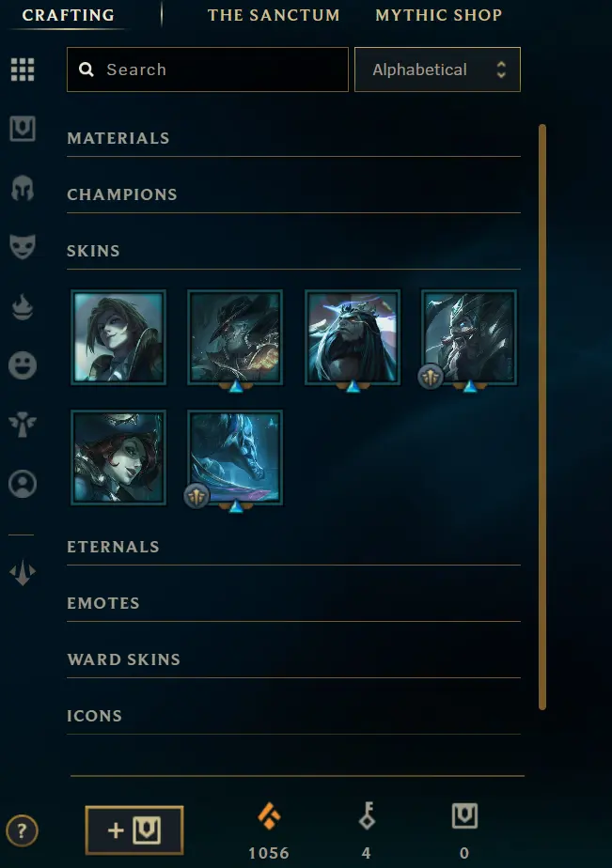Filter loot by summoner icons

pos(23,484)
